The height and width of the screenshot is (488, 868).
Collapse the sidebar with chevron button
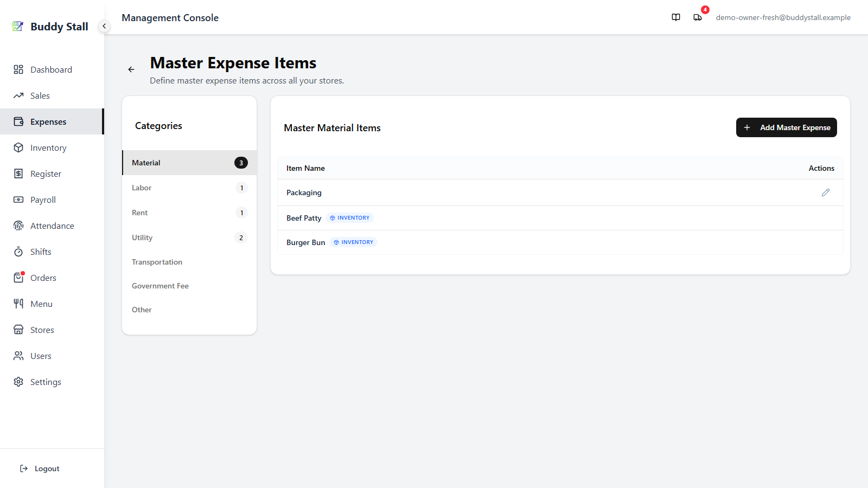click(x=104, y=26)
